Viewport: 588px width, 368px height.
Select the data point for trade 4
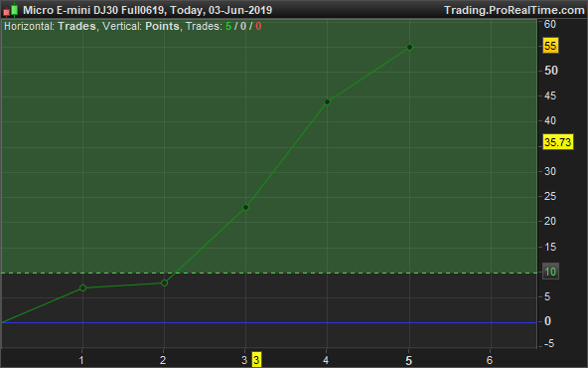click(x=327, y=102)
